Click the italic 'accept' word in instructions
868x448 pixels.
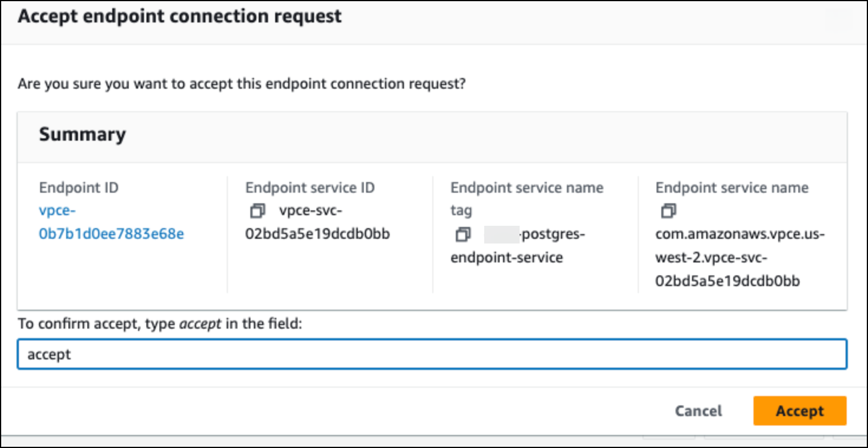[200, 324]
